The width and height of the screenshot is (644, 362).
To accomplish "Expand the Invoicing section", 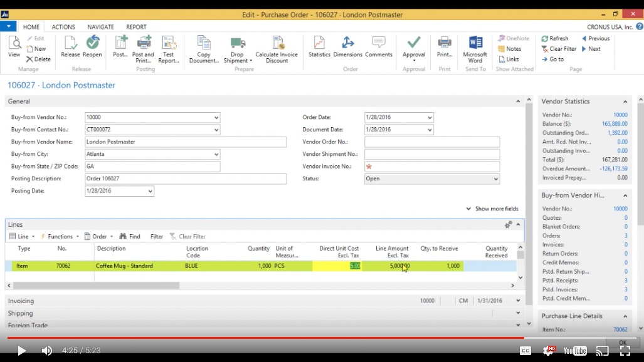I will pyautogui.click(x=518, y=301).
